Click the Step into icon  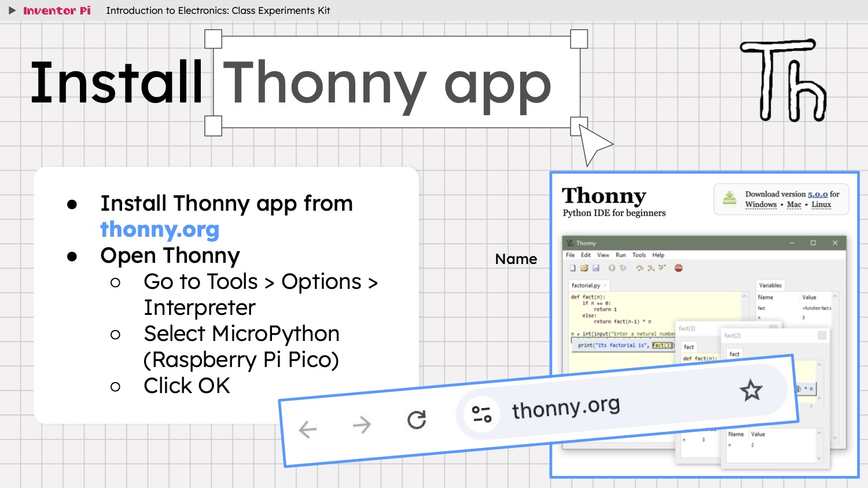651,268
